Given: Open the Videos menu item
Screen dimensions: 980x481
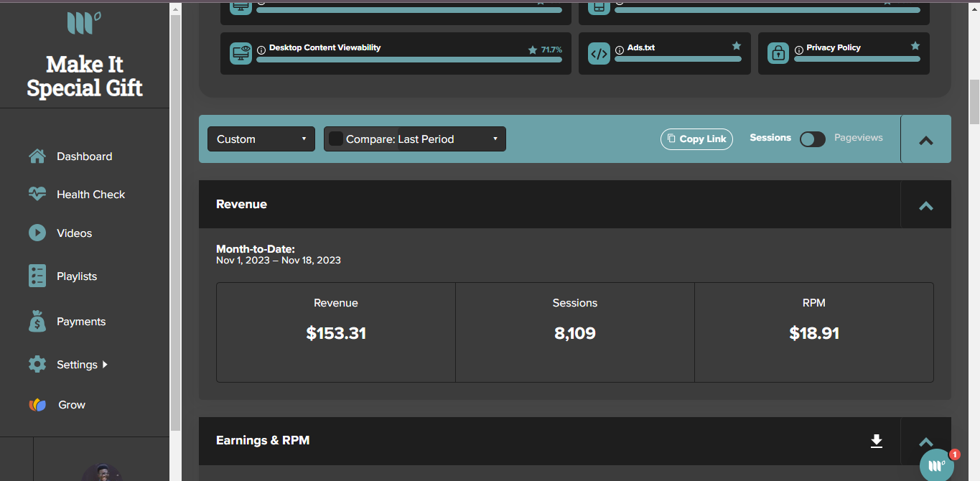Looking at the screenshot, I should 75,233.
